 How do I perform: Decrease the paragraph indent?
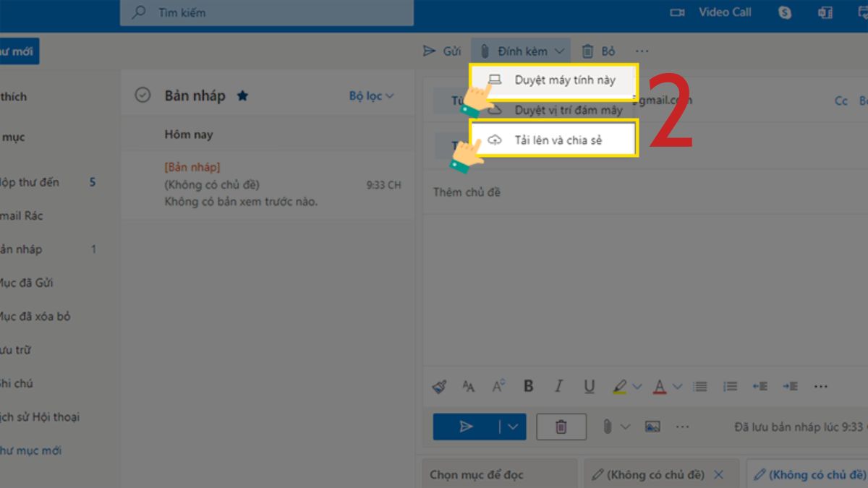(x=760, y=387)
